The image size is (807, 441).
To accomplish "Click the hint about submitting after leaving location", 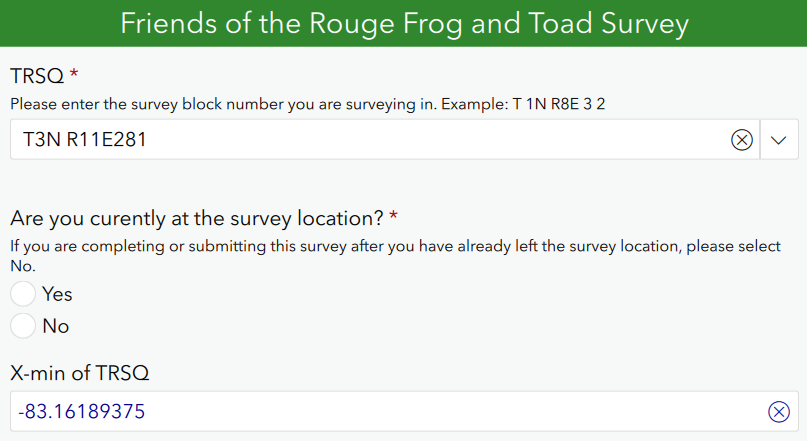I will click(395, 246).
